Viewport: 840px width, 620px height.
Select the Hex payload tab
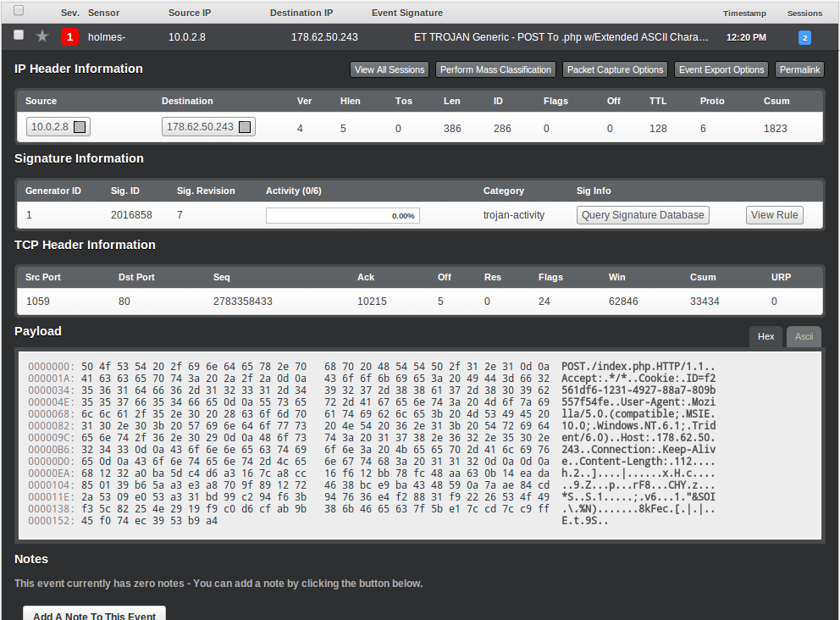765,337
